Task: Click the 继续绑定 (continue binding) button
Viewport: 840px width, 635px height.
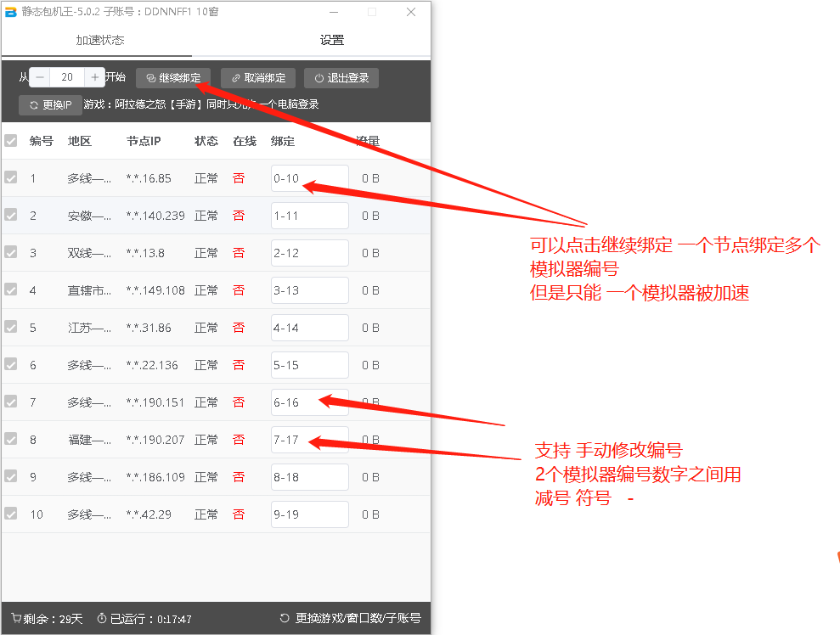Action: pos(173,78)
